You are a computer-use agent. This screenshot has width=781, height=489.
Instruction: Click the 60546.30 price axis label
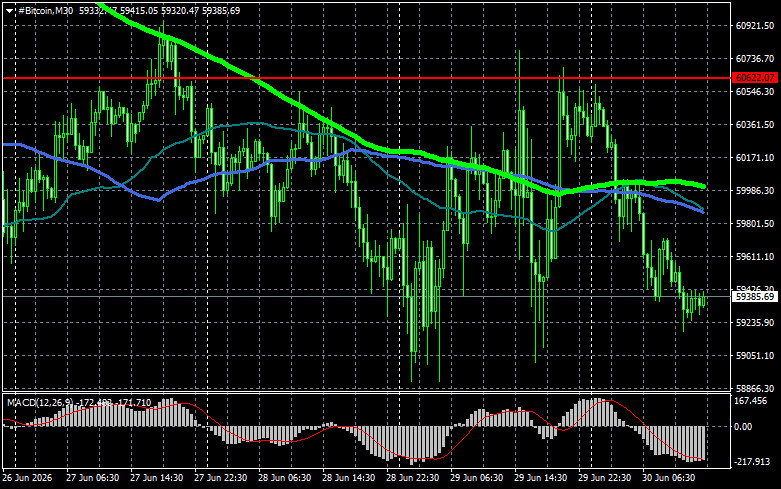point(755,92)
